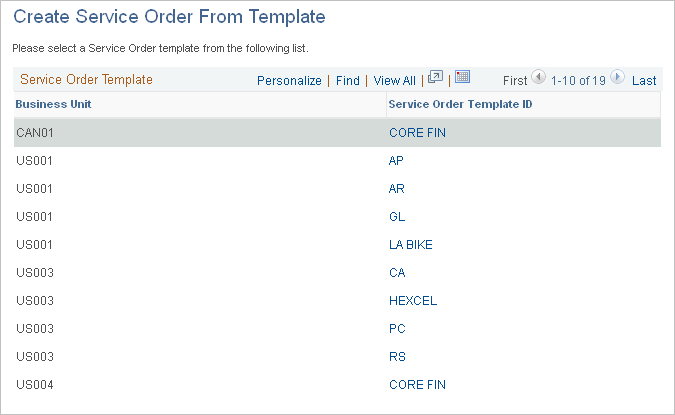Click the Find link
Viewport: 675px width, 415px height.
tap(348, 81)
